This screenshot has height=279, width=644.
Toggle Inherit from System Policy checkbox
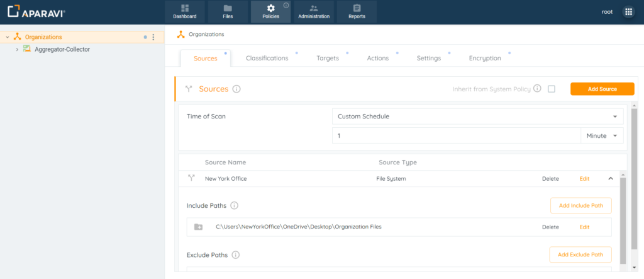pos(552,89)
